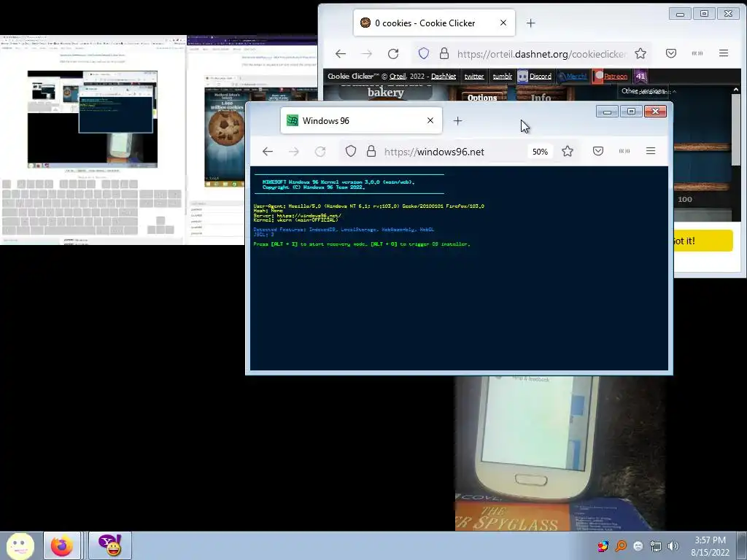Viewport: 747px width, 560px height.
Task: Close the Cookie Clicker tab
Action: click(503, 23)
